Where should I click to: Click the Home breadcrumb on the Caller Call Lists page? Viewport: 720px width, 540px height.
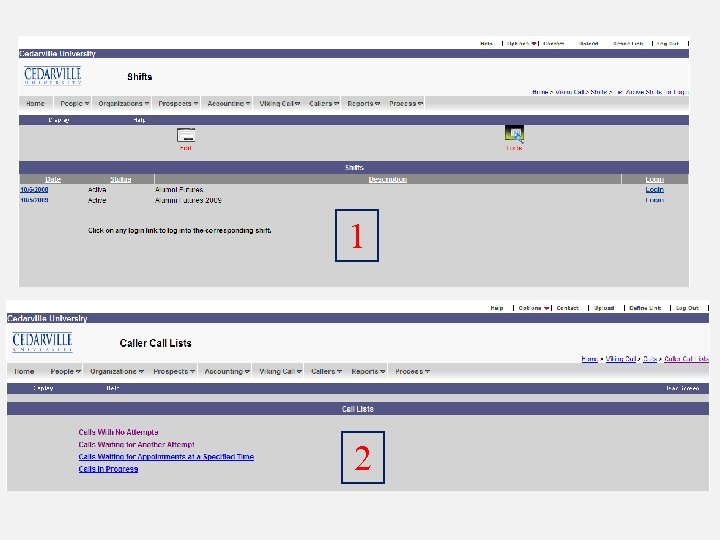[590, 359]
